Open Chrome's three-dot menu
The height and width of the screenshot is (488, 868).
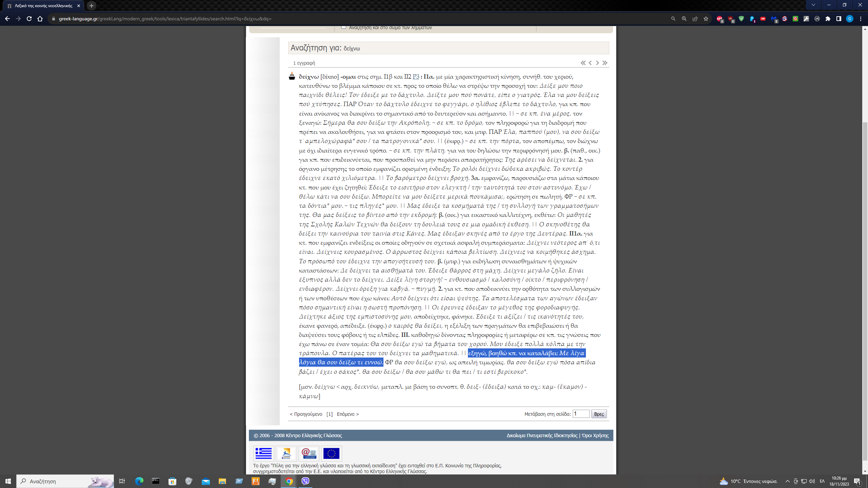tap(861, 19)
